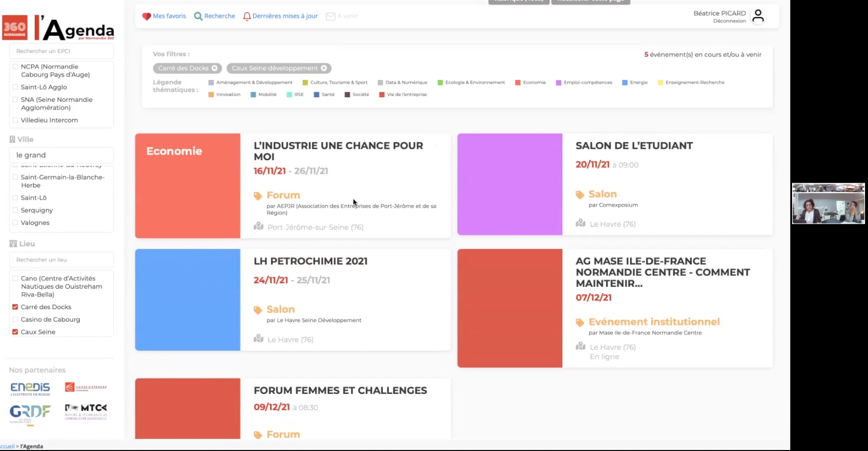Uncheck the Caux Seine checkbox
The image size is (868, 451).
pos(15,332)
